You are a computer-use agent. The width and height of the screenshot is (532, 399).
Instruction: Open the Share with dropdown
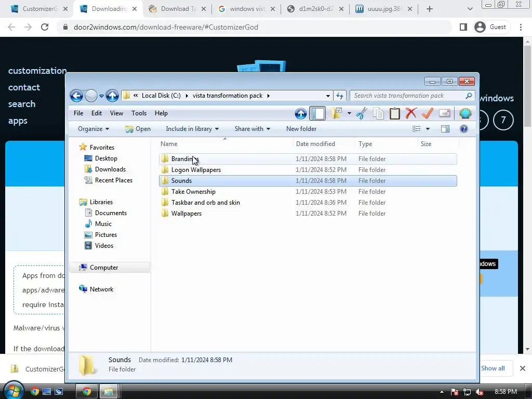(x=252, y=129)
